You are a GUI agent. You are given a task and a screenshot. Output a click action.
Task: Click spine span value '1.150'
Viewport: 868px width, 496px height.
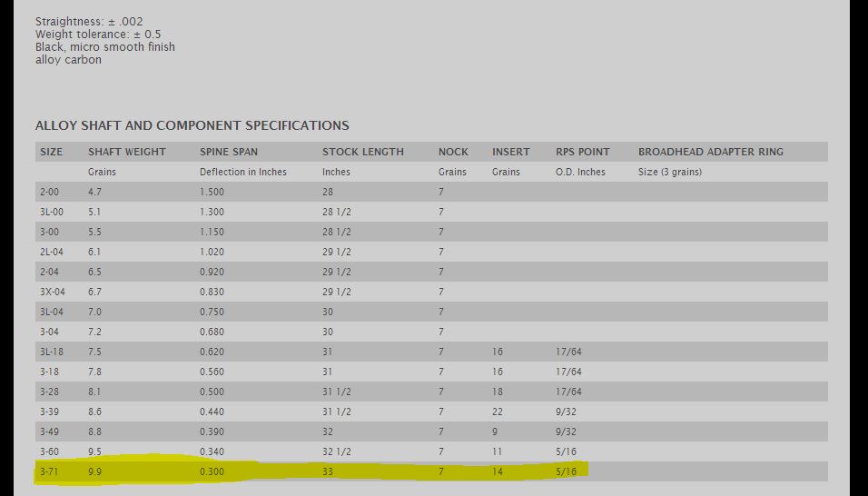(212, 232)
